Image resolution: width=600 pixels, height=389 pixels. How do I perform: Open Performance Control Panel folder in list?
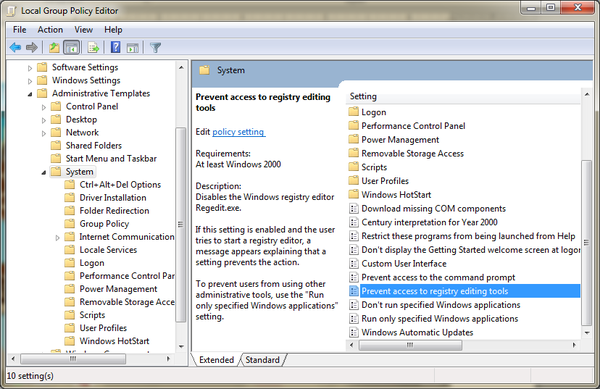413,126
